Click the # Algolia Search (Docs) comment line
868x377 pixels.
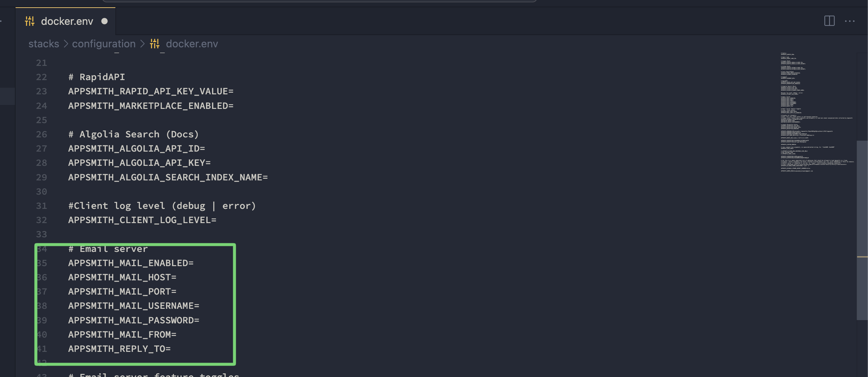coord(134,134)
